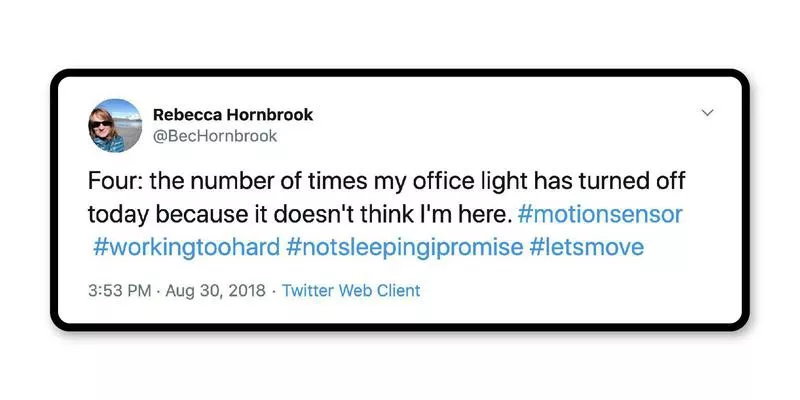Open the tweet options chevron menu
This screenshot has width=800, height=400.
point(708,113)
